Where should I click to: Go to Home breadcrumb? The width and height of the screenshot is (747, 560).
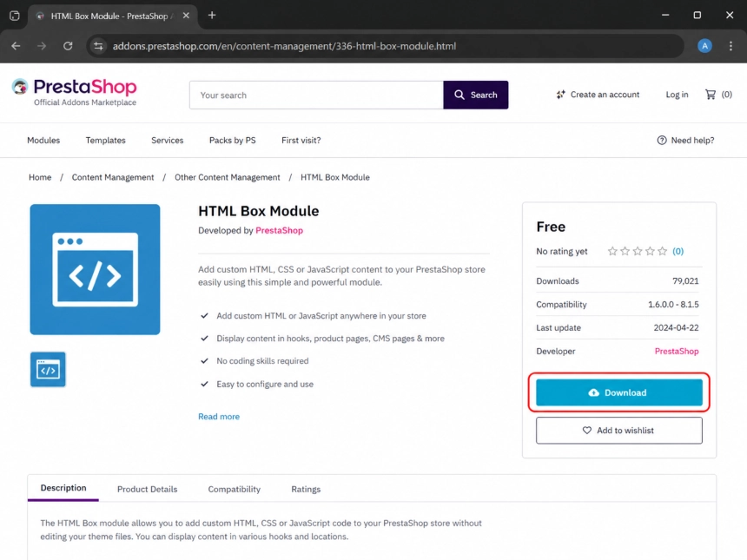tap(40, 177)
